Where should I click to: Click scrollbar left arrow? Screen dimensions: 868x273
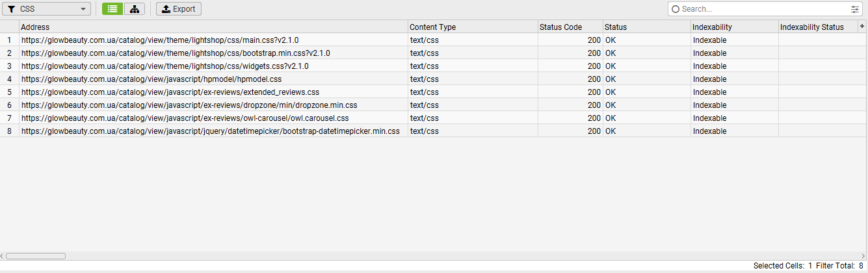(x=3, y=256)
